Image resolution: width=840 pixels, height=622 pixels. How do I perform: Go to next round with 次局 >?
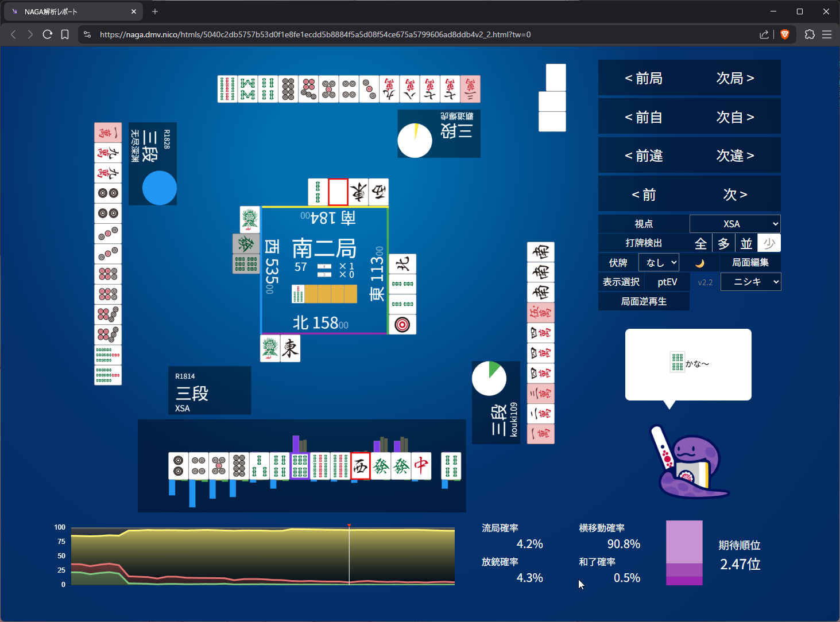(735, 78)
